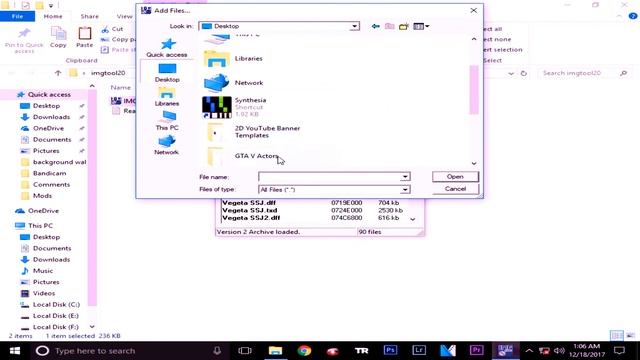Open Lightroom from taskbar
Image resolution: width=640 pixels, height=360 pixels.
[419, 351]
